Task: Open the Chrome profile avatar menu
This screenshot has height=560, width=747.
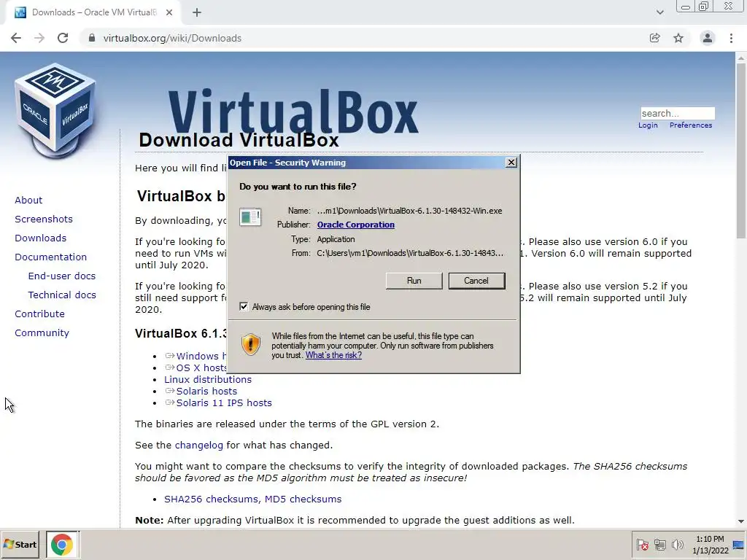Action: pos(708,38)
